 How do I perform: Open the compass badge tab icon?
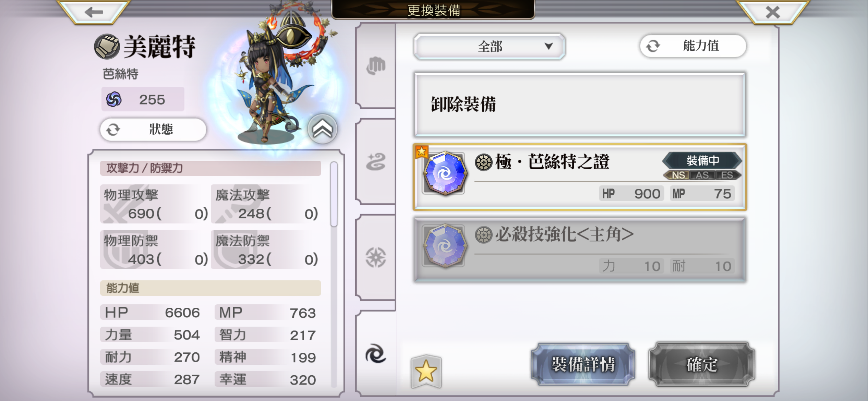point(376,257)
